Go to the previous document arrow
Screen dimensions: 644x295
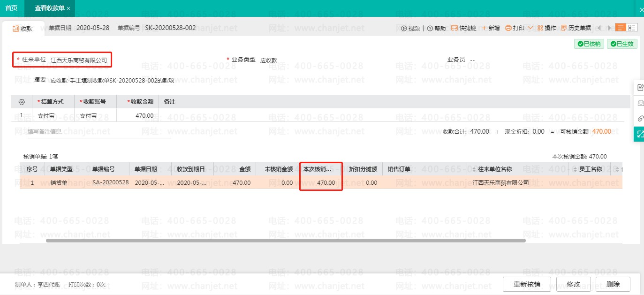599,28
